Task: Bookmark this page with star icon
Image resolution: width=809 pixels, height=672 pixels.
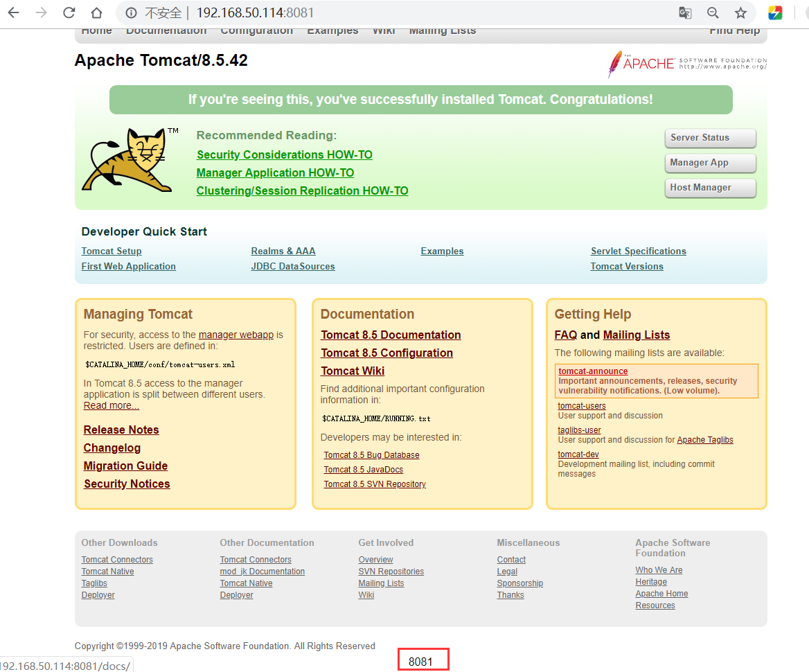Action: click(740, 12)
